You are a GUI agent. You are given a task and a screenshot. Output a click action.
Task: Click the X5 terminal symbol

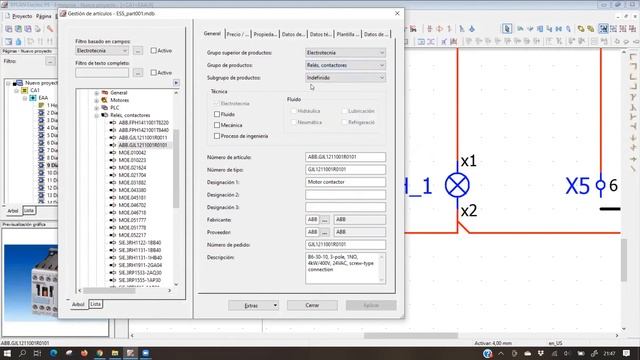(x=600, y=185)
